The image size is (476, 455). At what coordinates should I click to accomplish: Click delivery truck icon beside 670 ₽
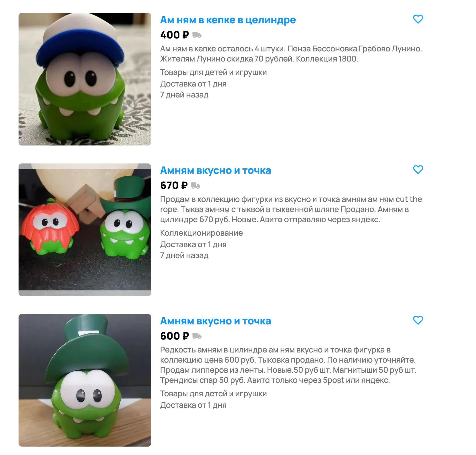point(196,186)
